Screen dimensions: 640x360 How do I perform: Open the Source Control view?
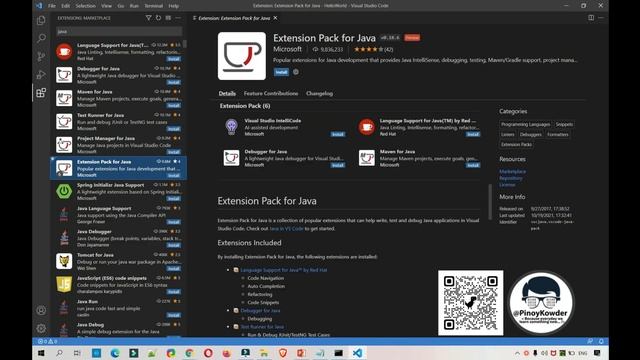pyautogui.click(x=41, y=56)
